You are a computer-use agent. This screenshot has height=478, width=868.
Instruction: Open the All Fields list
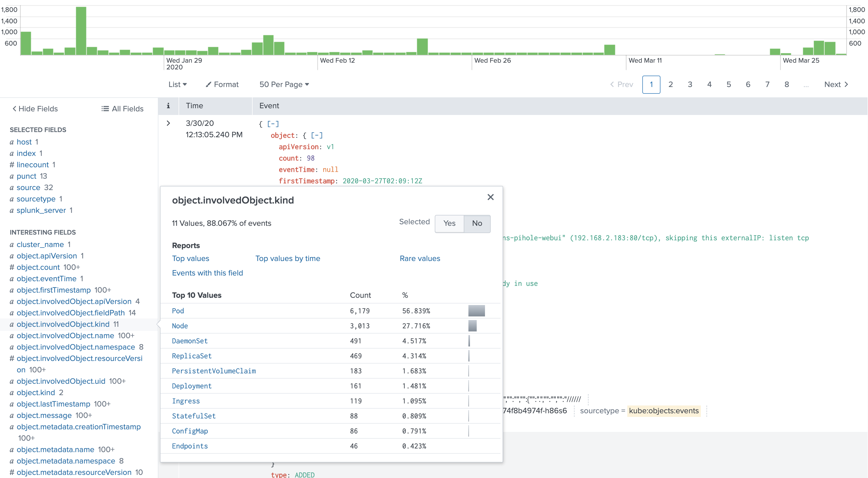[x=122, y=108]
